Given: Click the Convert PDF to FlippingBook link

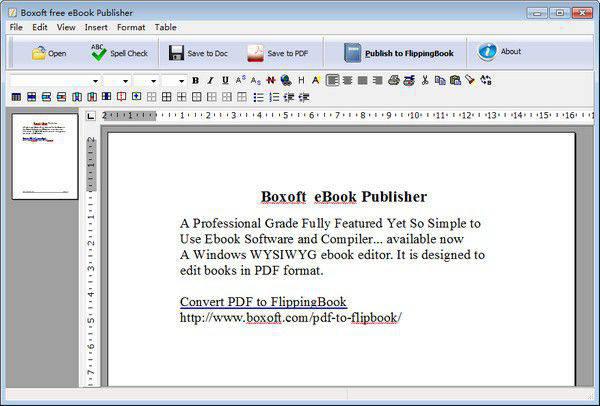Looking at the screenshot, I should coord(263,302).
